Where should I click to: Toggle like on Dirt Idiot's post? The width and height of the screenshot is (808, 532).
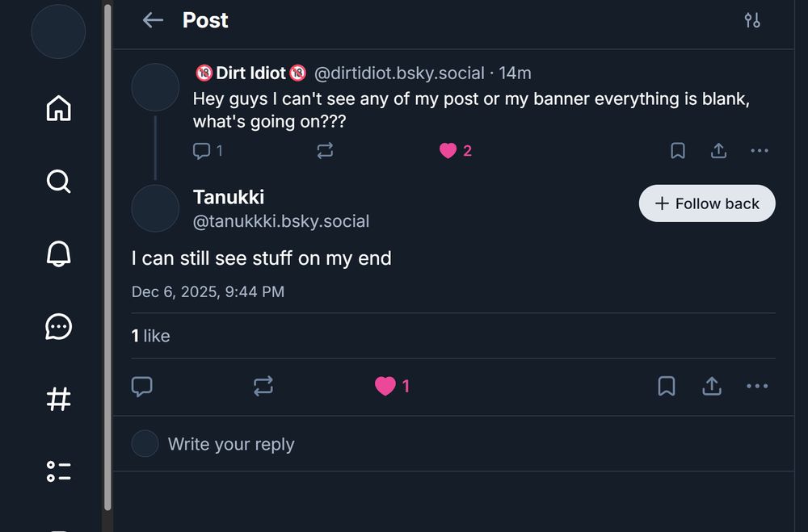point(448,151)
